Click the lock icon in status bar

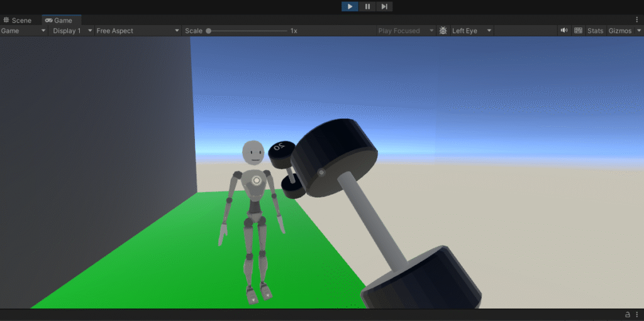(x=628, y=315)
